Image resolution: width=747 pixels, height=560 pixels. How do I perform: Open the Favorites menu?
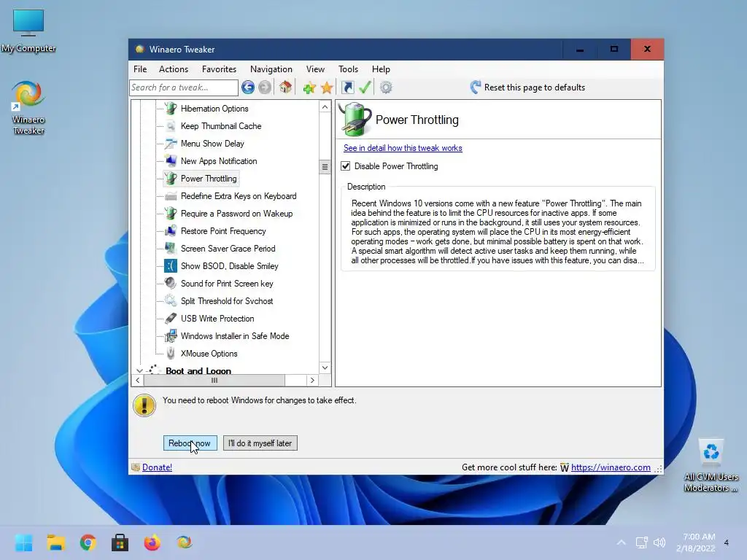click(x=219, y=69)
